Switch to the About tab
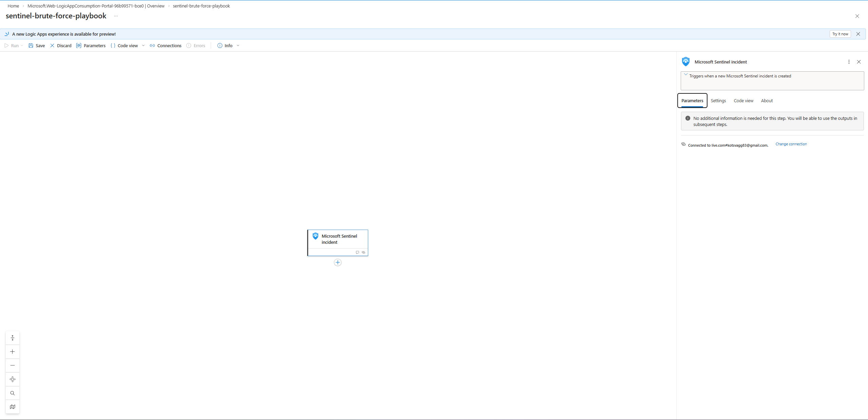The image size is (868, 420). 767,101
